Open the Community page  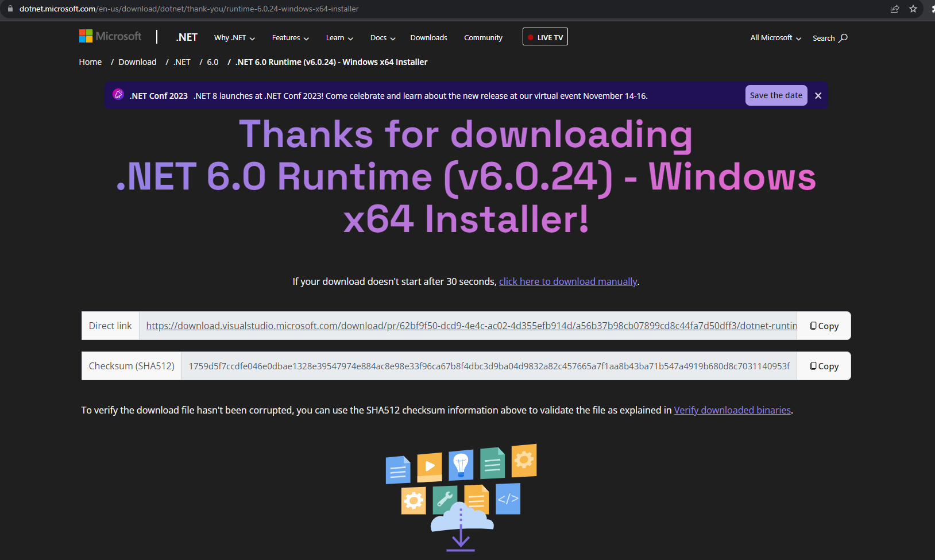(x=482, y=37)
